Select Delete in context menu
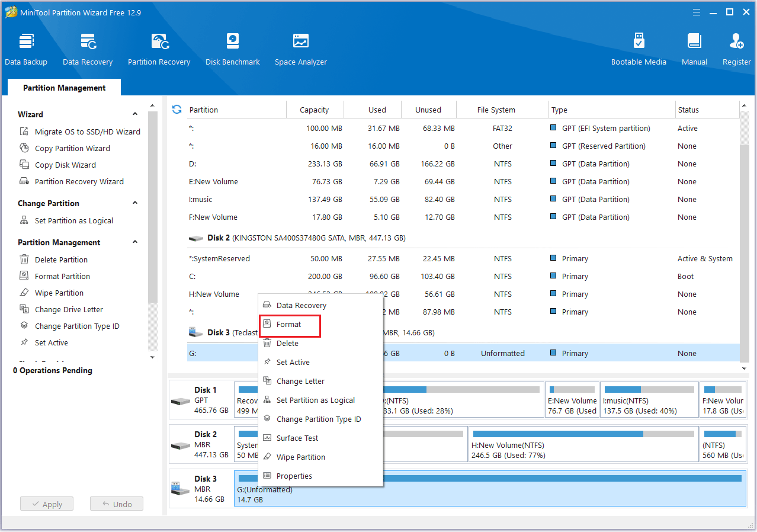Image resolution: width=757 pixels, height=532 pixels. [x=320, y=343]
